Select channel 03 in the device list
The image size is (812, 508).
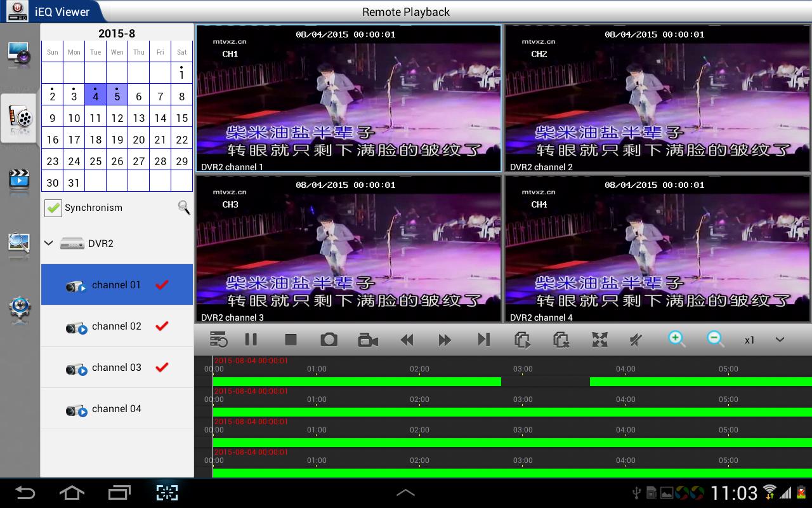point(117,367)
